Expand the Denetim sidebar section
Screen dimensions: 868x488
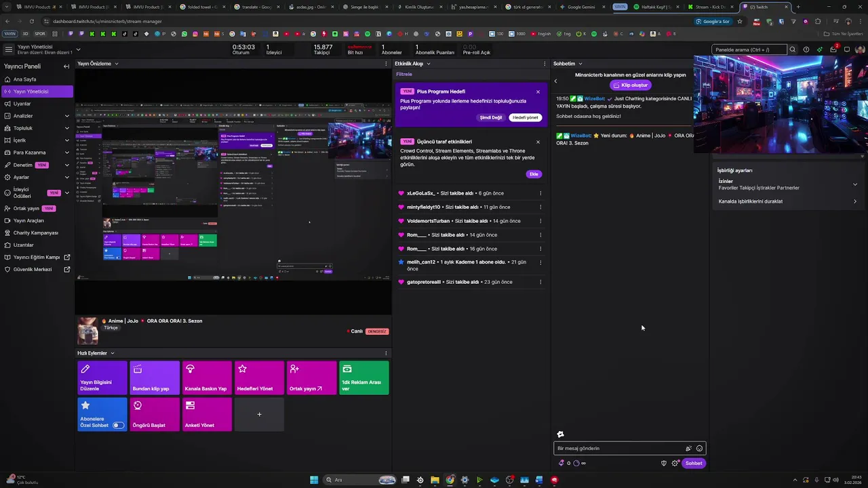click(66, 165)
